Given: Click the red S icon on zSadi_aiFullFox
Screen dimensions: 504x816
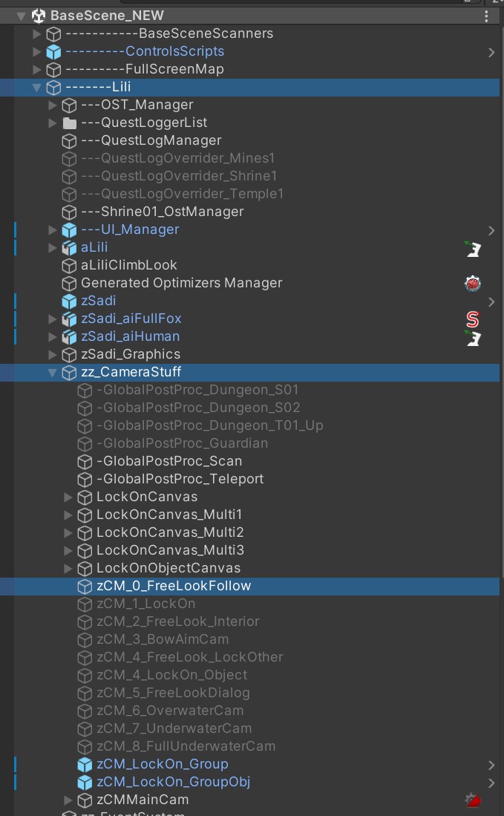Looking at the screenshot, I should click(473, 319).
